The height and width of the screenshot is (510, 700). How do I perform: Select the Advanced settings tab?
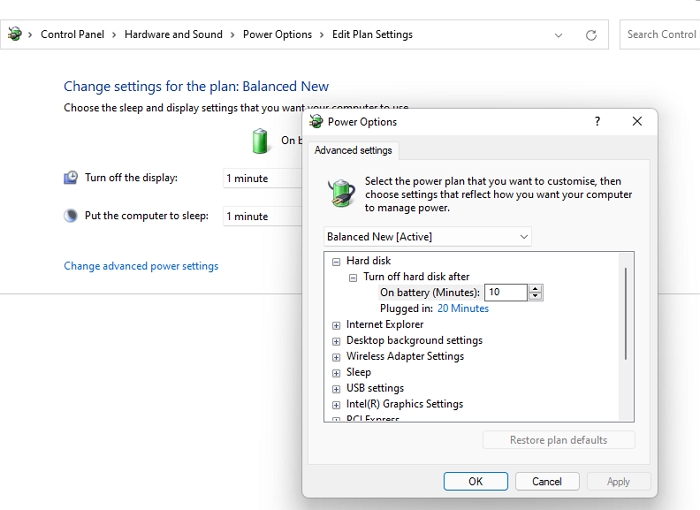[354, 151]
